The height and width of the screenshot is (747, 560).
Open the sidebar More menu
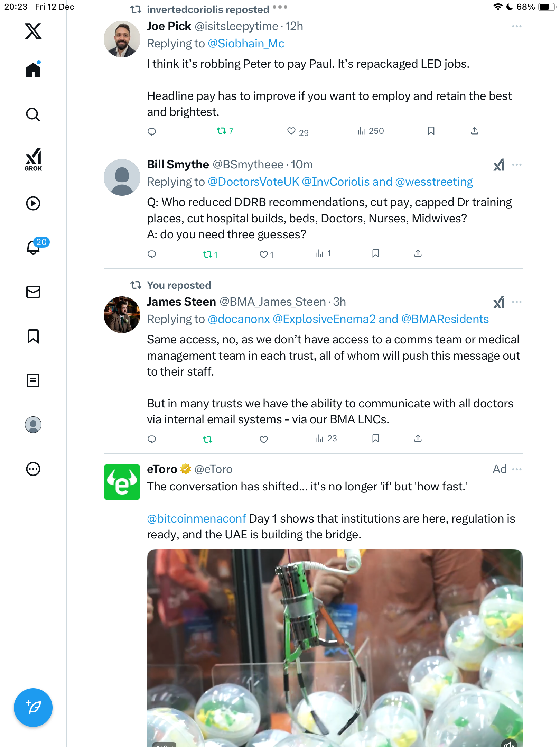coord(33,469)
